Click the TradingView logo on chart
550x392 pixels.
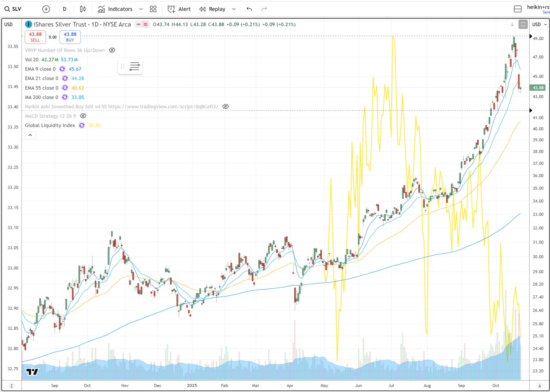pos(32,372)
